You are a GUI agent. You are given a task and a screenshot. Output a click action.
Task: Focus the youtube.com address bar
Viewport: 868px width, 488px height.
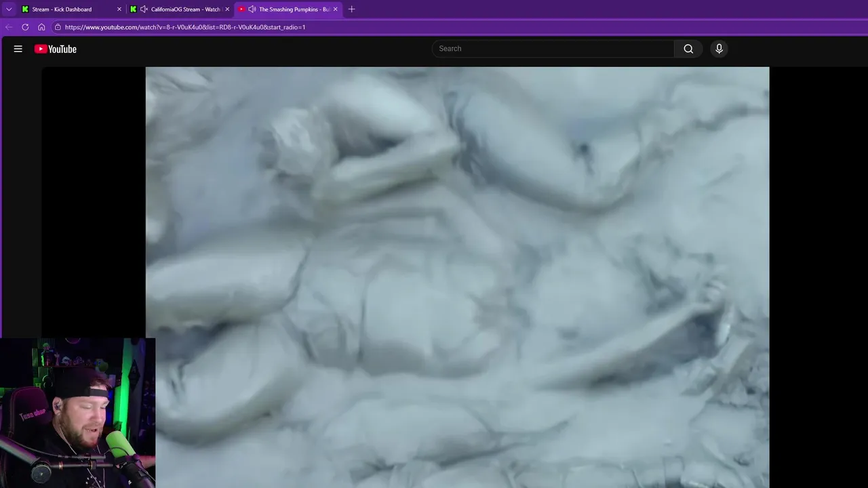458,27
